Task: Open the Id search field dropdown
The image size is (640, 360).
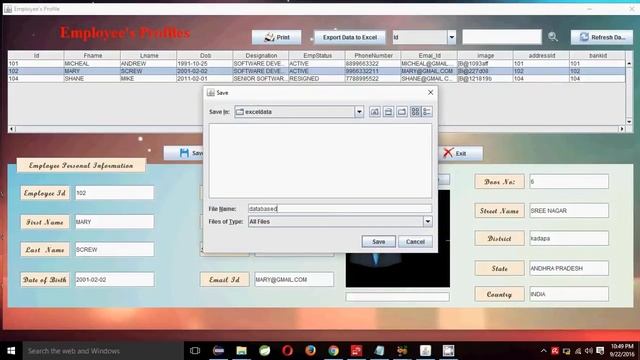Action: click(451, 37)
